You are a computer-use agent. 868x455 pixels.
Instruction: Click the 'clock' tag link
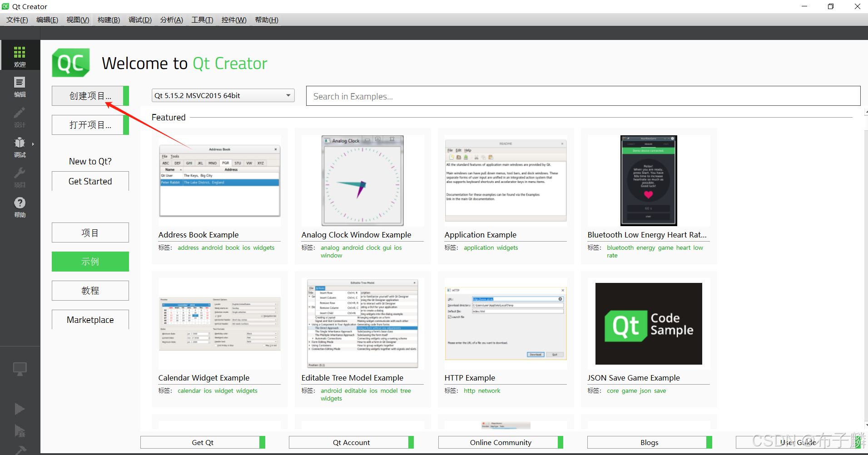point(373,247)
